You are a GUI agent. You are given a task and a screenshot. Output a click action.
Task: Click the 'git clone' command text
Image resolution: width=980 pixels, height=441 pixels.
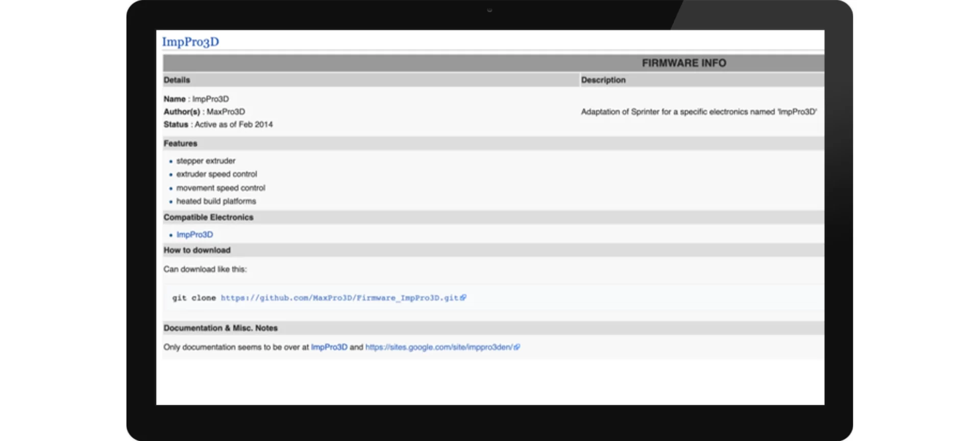point(194,298)
